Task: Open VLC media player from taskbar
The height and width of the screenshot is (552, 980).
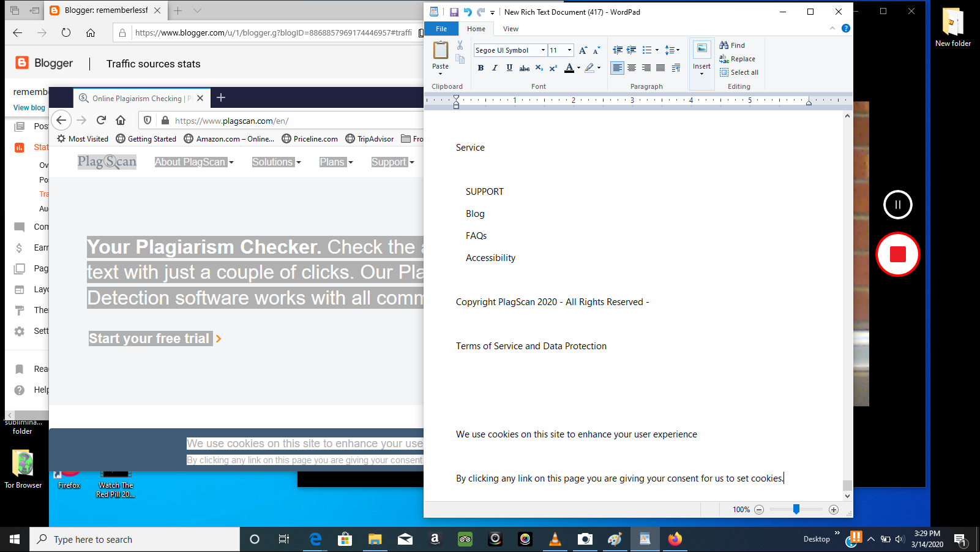Action: [555, 539]
